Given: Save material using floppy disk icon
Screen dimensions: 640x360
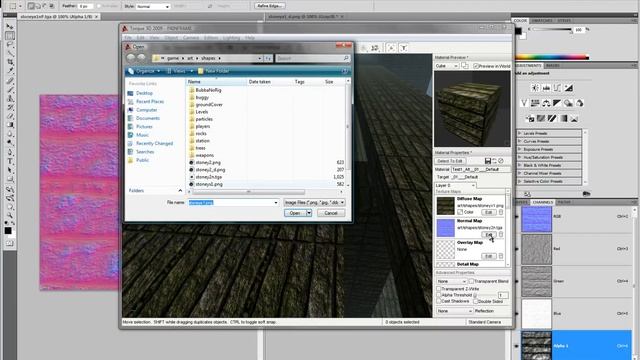Looking at the screenshot, I should 488,161.
